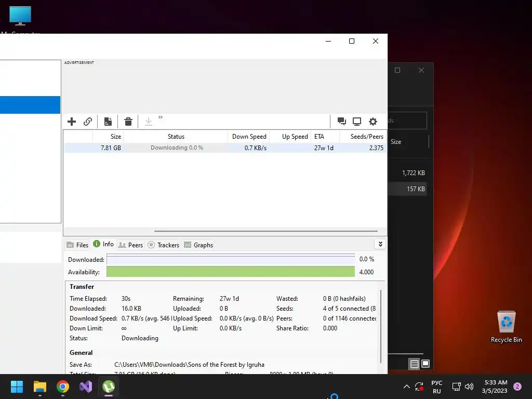Open Preferences gear icon in toolbar
532x399 pixels.
coord(373,122)
